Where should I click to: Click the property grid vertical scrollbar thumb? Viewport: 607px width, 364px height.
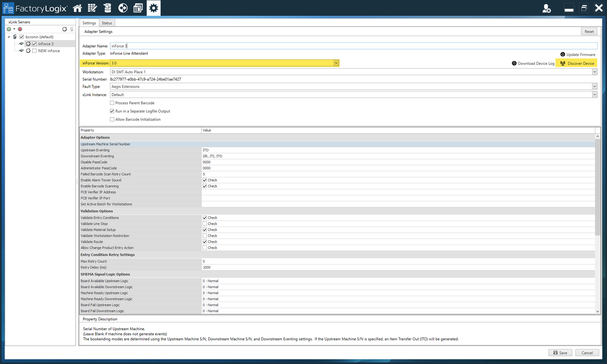[x=597, y=187]
